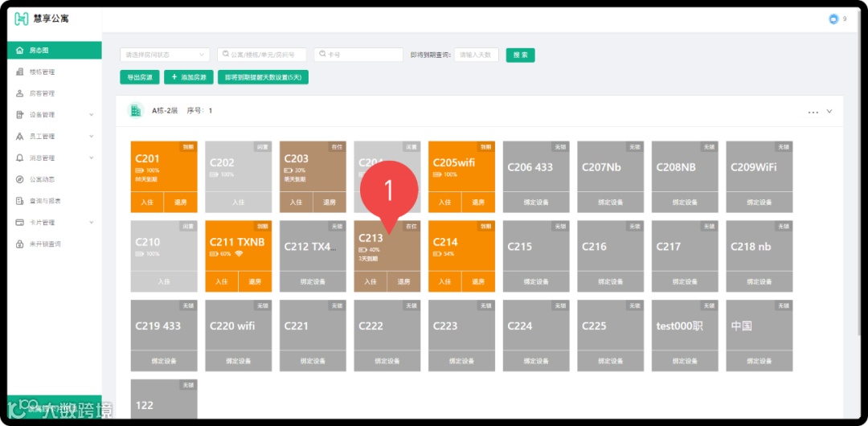
Task: Open the 房态图 home icon in sidebar
Action: click(20, 51)
